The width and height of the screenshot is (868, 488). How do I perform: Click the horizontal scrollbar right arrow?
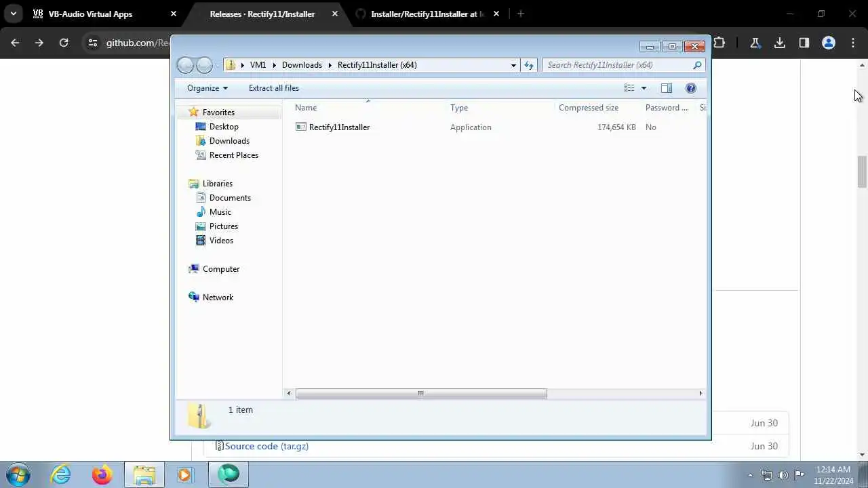(701, 393)
